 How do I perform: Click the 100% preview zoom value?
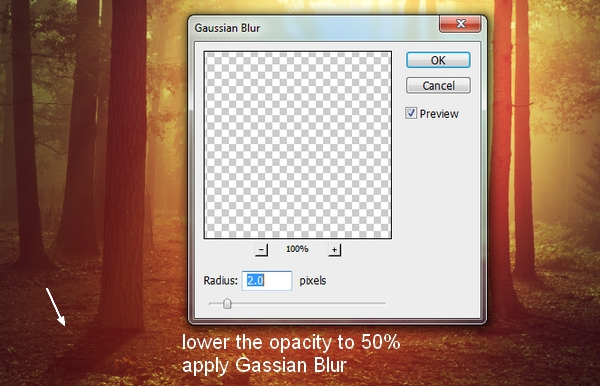[x=297, y=249]
